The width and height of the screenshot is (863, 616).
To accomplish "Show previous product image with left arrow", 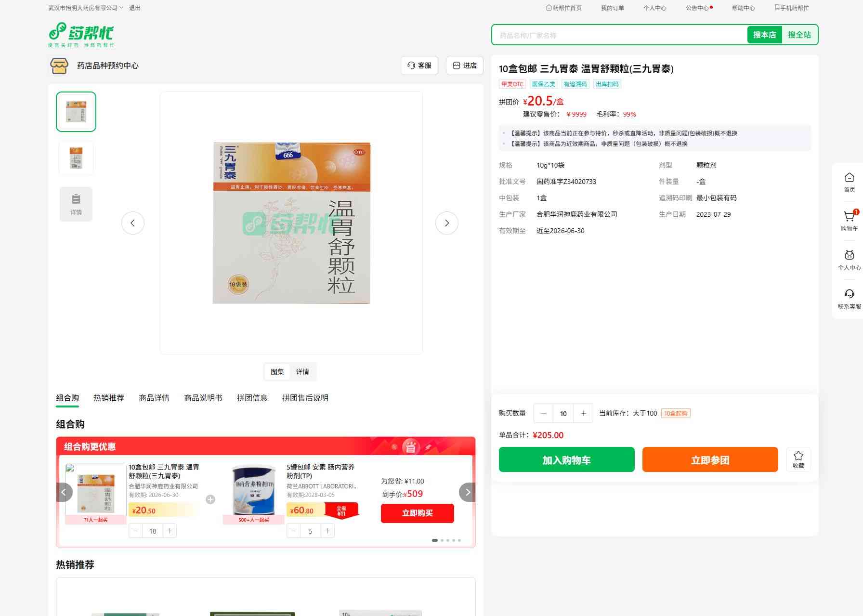I will 133,223.
